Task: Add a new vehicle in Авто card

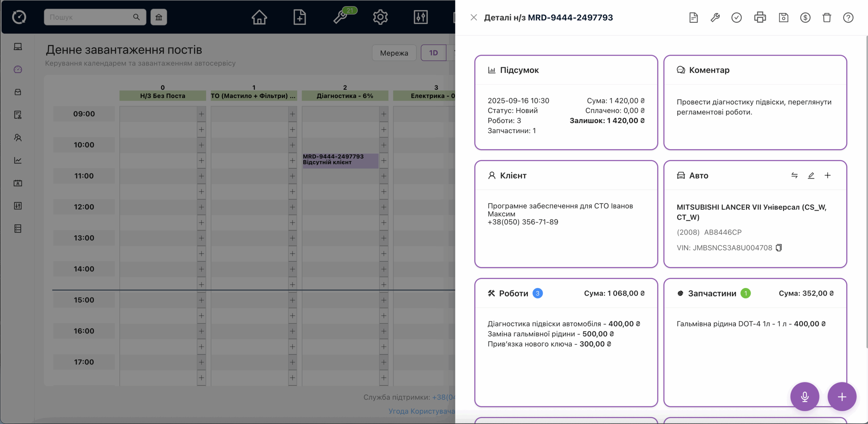Action: (828, 175)
